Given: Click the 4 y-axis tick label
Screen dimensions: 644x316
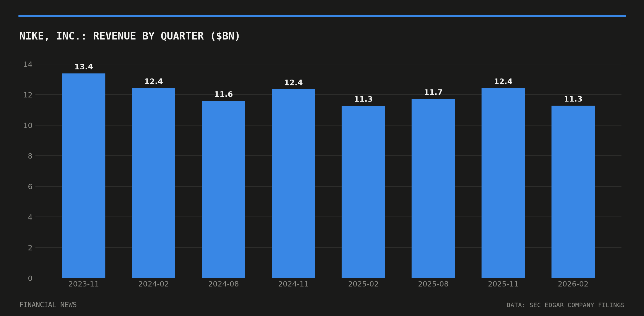Looking at the screenshot, I should 30,217.
